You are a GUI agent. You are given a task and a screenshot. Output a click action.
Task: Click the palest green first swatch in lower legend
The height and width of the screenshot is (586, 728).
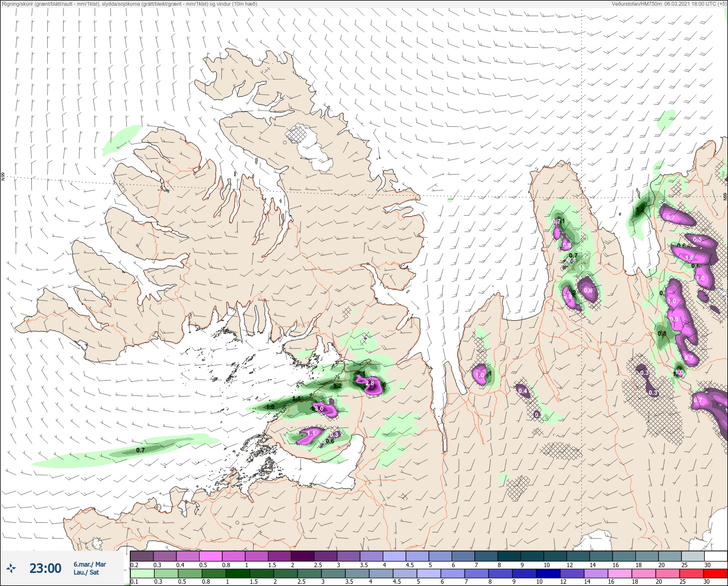coord(142,573)
